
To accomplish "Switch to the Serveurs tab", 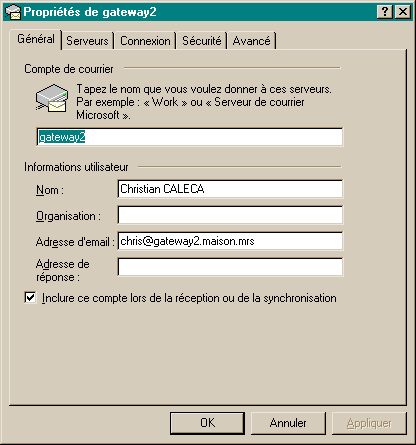I will click(x=87, y=41).
